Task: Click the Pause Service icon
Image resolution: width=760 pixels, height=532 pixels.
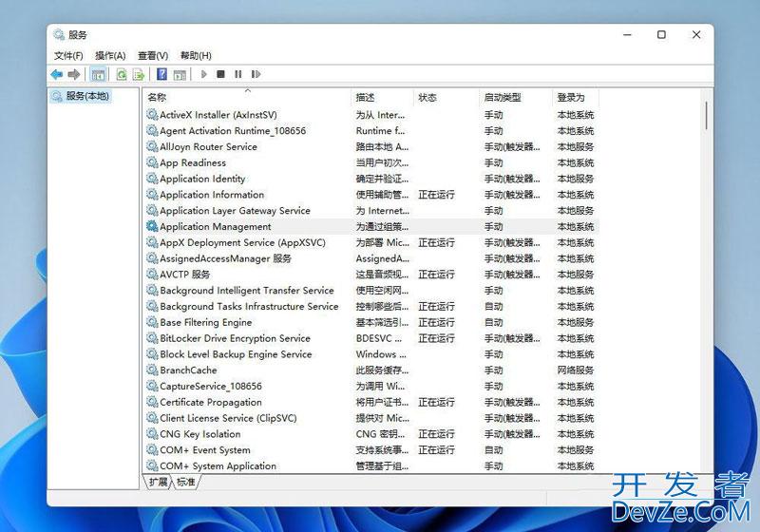Action: click(238, 74)
